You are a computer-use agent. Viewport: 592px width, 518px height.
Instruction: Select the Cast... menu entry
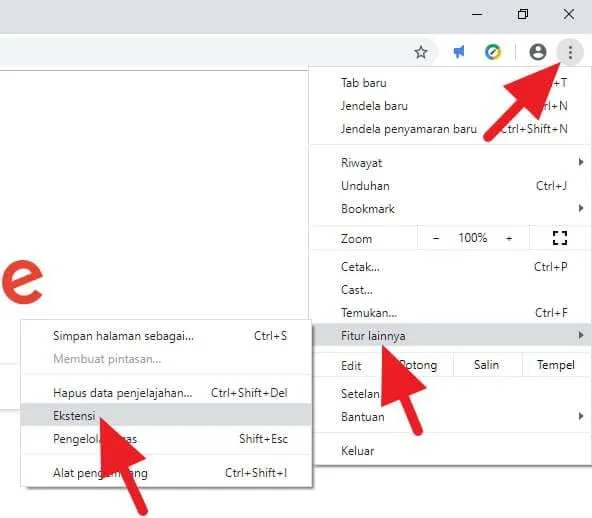[x=450, y=290]
